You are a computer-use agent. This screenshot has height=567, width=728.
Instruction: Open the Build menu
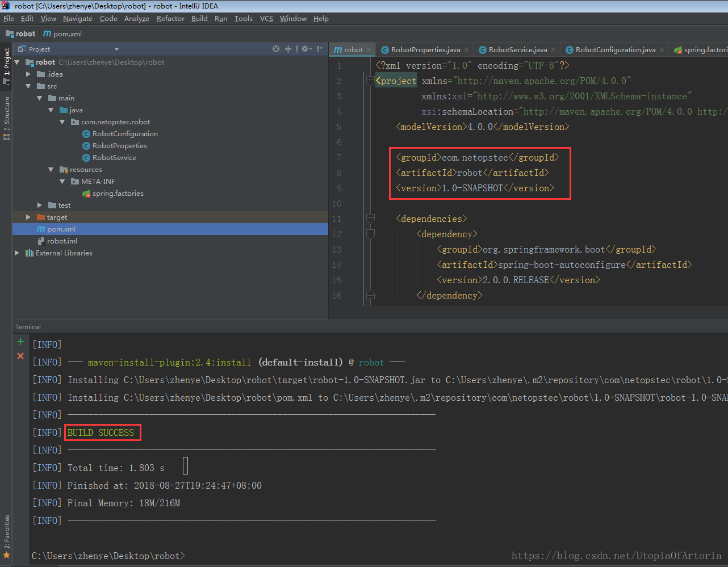pos(199,19)
